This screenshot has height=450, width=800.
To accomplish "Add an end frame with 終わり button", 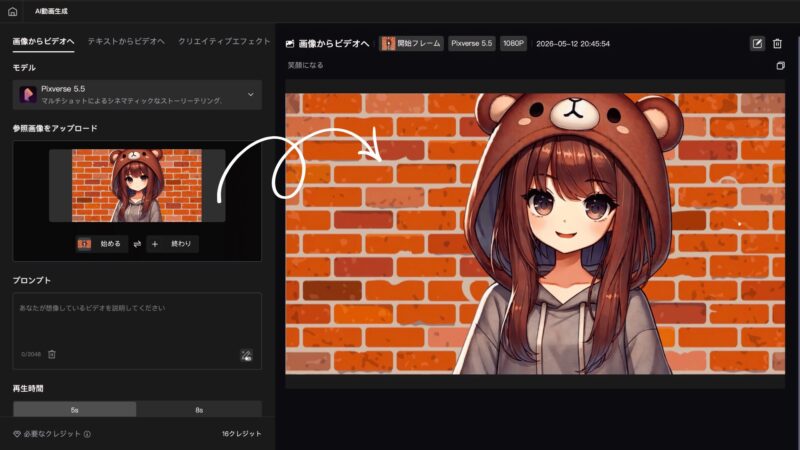I will (x=172, y=244).
